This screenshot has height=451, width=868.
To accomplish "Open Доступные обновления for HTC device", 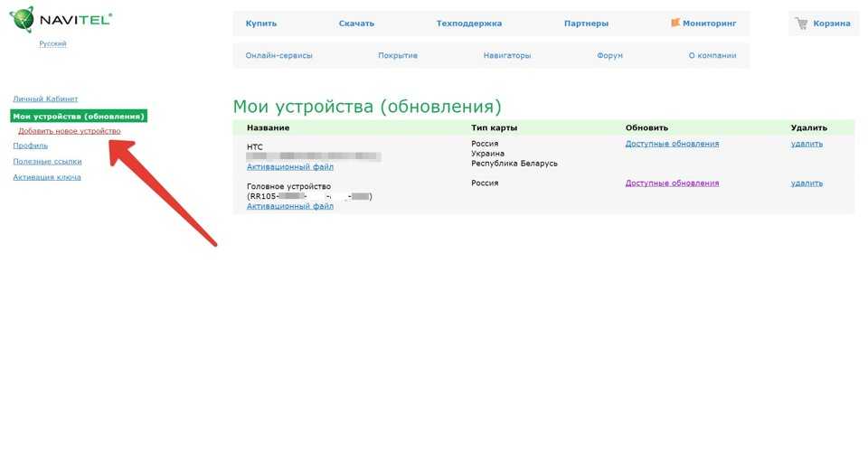I will [672, 144].
